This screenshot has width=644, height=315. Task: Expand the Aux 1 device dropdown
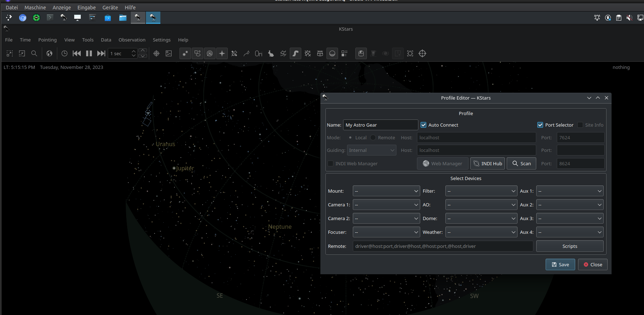point(570,191)
